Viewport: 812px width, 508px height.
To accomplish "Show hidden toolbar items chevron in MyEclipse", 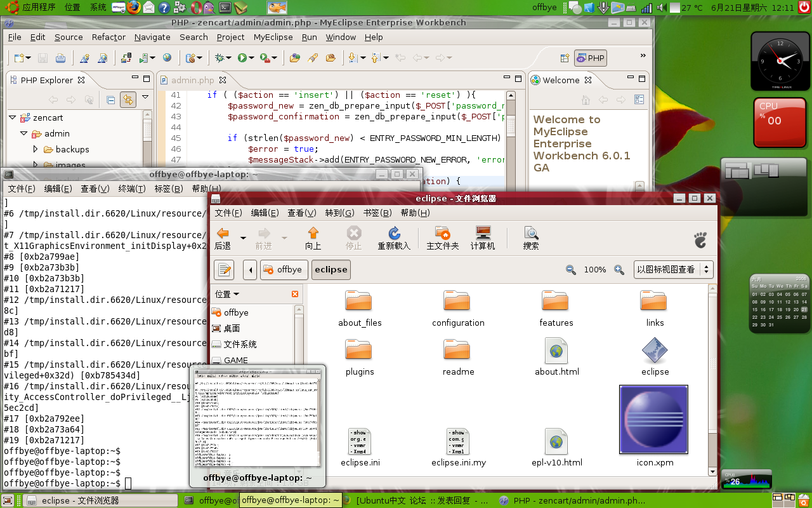I will click(643, 56).
